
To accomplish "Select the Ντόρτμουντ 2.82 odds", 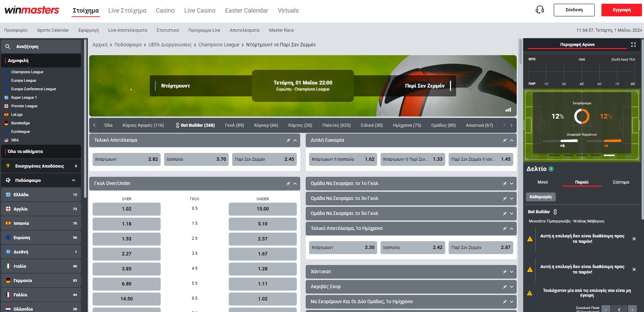I will tap(126, 159).
